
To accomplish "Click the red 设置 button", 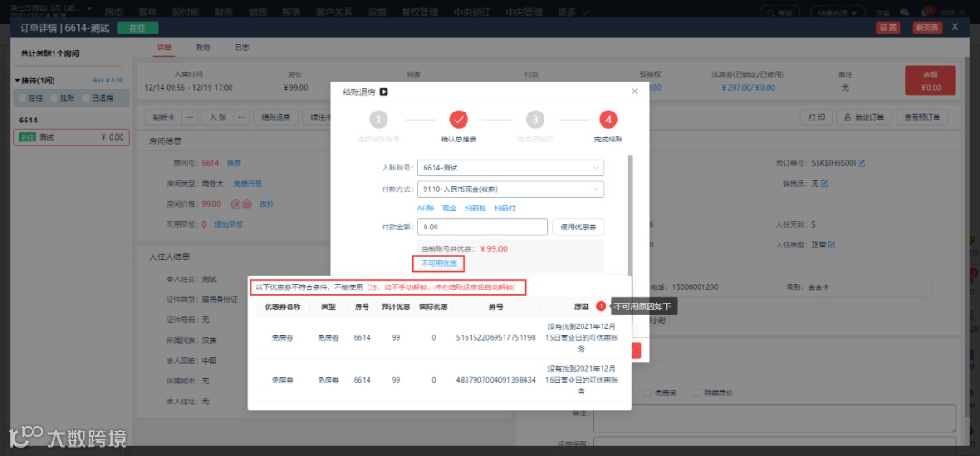I will coord(888,27).
